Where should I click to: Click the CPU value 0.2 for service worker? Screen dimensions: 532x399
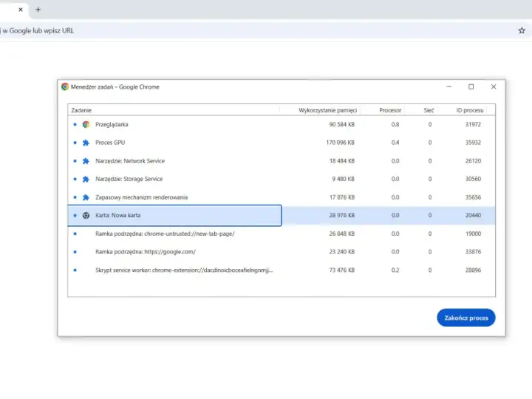point(395,270)
